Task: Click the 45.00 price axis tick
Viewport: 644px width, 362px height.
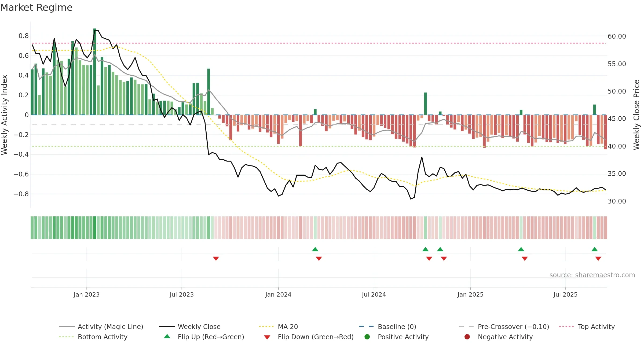Action: [x=617, y=119]
